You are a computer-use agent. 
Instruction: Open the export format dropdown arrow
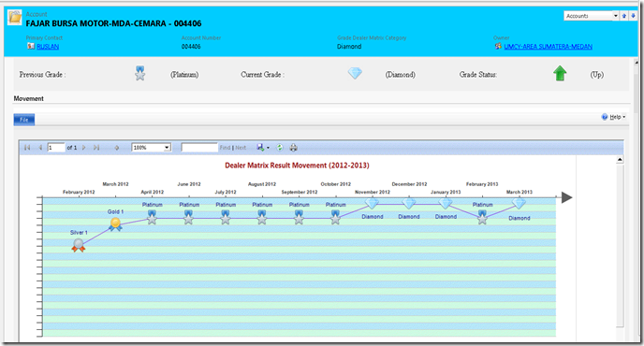click(269, 148)
